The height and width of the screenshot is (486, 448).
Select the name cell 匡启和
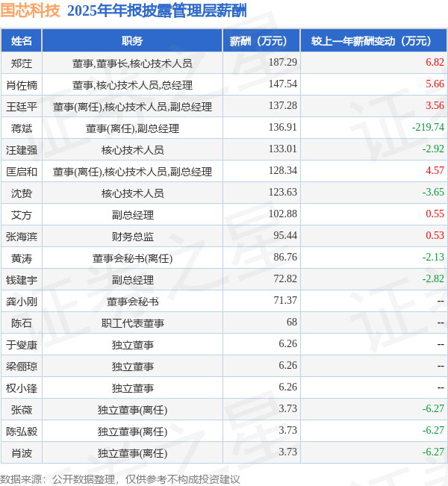tap(22, 172)
